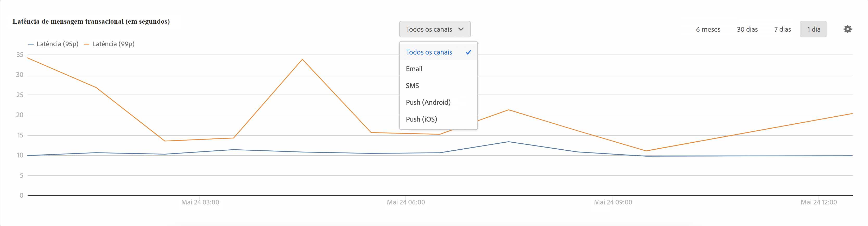Click the highest orange peak before 06:00
Viewport: 868px width, 226px height.
tap(302, 59)
